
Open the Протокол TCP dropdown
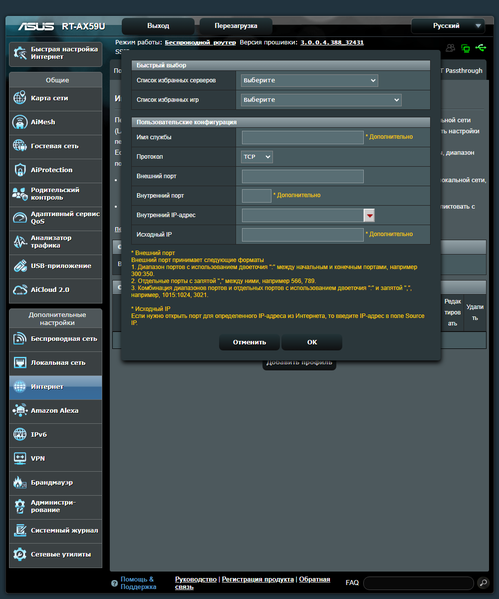click(257, 157)
